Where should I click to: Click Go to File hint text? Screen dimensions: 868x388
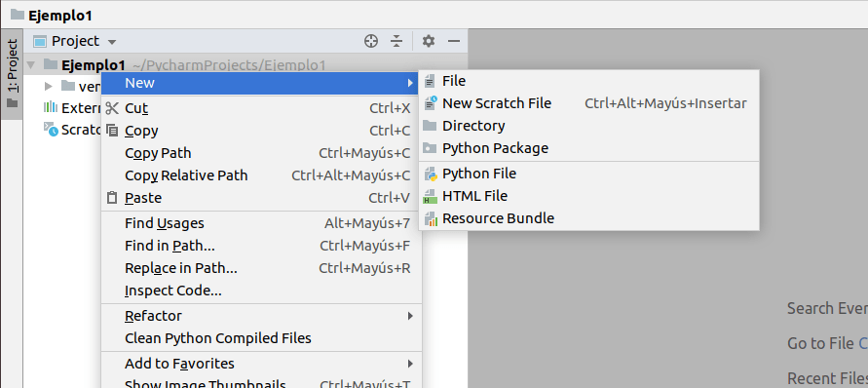click(x=820, y=344)
